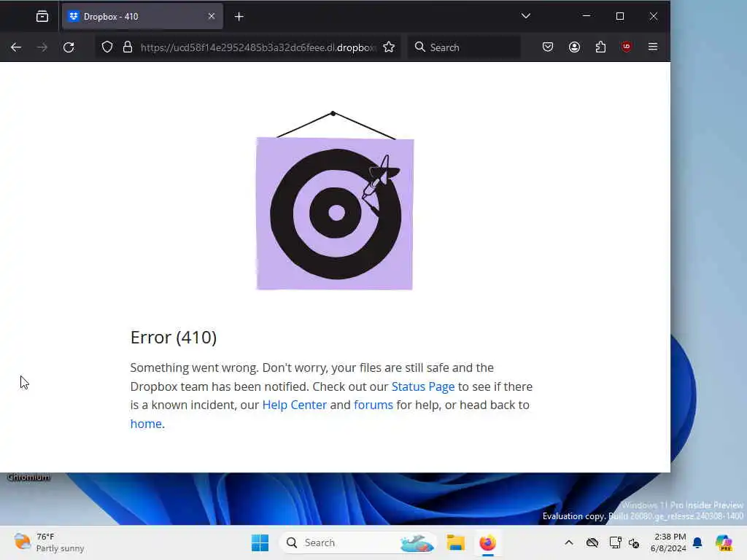Screen dimensions: 747x560
Task: Open a new tab
Action: tap(239, 17)
